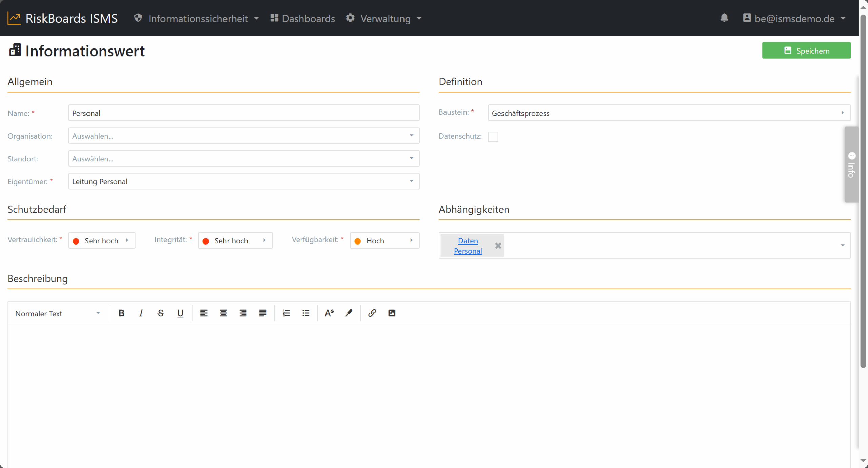The image size is (868, 468).
Task: Open the Info side tab
Action: point(851,165)
